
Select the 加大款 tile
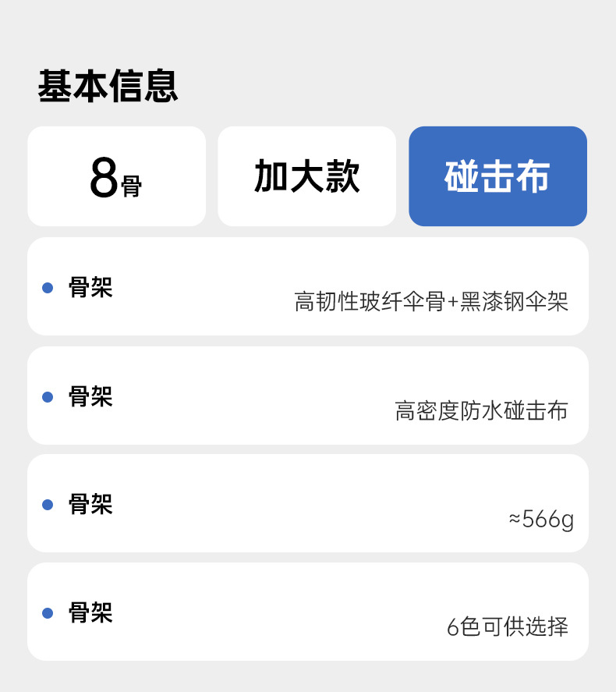coord(306,177)
